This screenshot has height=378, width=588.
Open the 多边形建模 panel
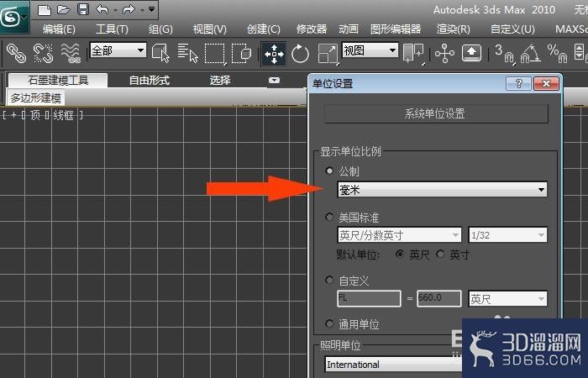point(35,98)
